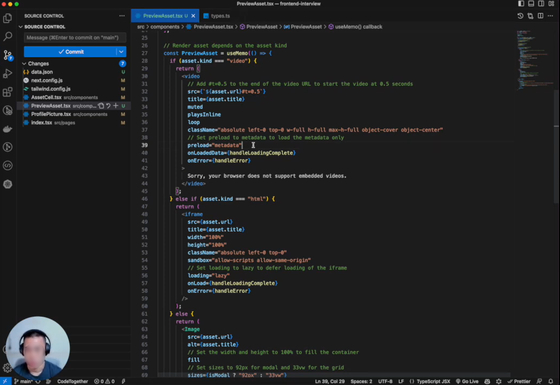Open the Search view in activity bar
Viewport: 560px width, 385px height.
coord(8,36)
